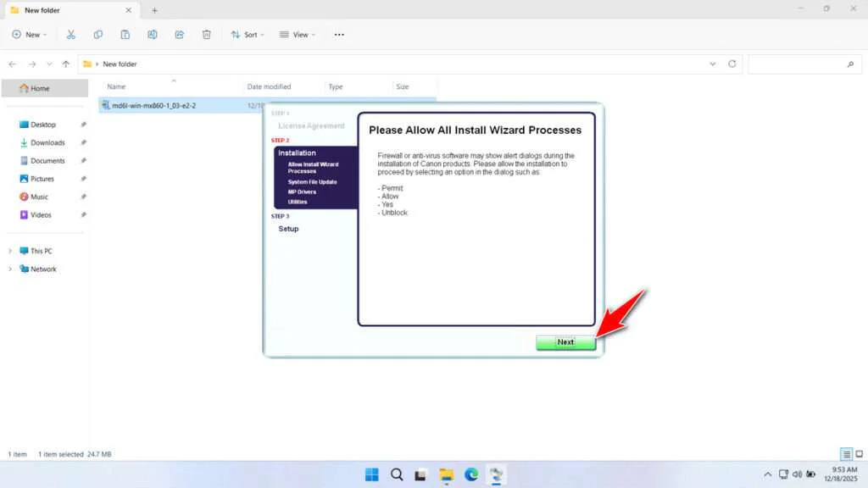The image size is (868, 488).
Task: Click Next in the install wizard
Action: click(x=565, y=342)
